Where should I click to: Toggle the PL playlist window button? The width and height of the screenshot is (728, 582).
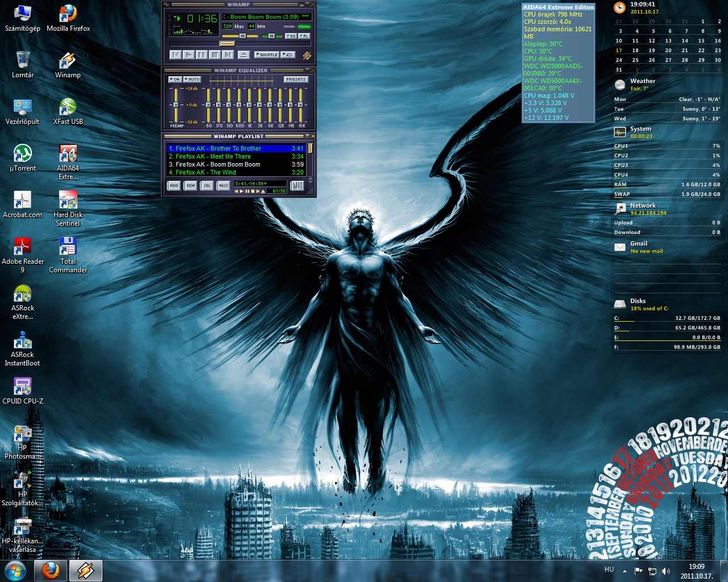(x=304, y=36)
